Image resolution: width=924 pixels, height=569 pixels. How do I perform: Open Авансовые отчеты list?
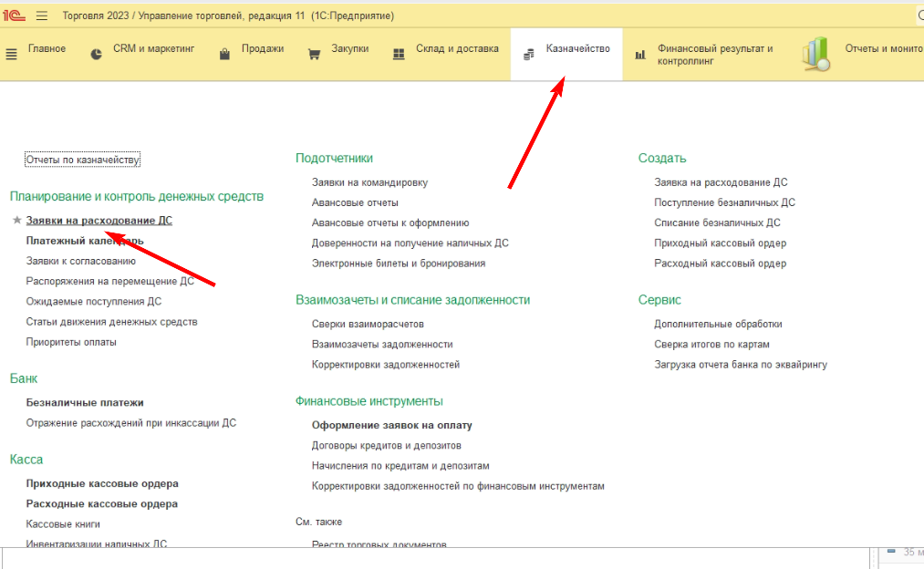[355, 202]
